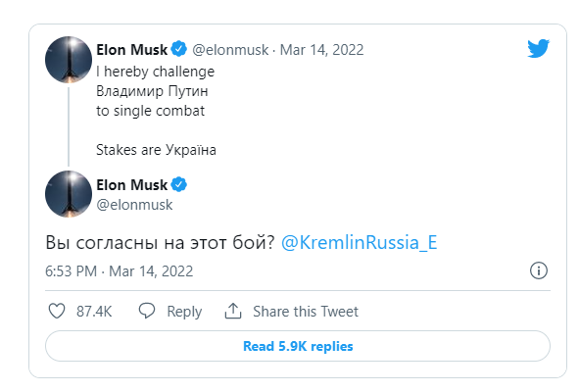The height and width of the screenshot is (392, 579).
Task: Open the 6:53 PM timestamp link
Action: 119,271
